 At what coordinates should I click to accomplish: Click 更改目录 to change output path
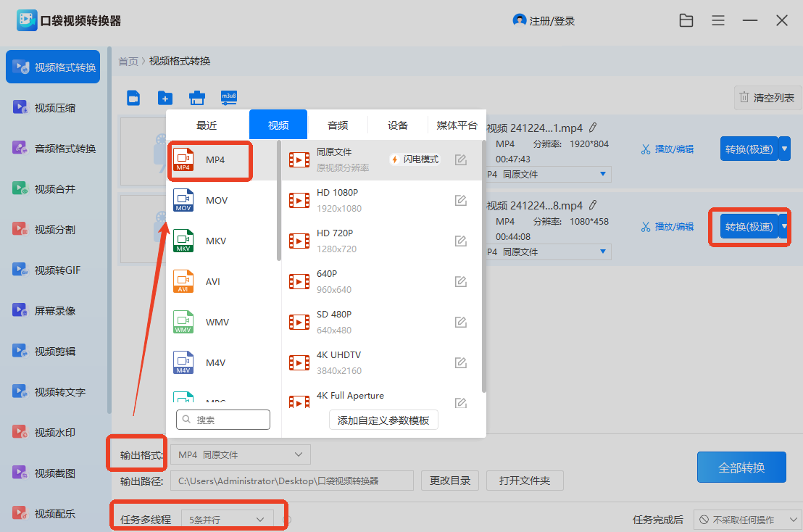[x=449, y=480]
